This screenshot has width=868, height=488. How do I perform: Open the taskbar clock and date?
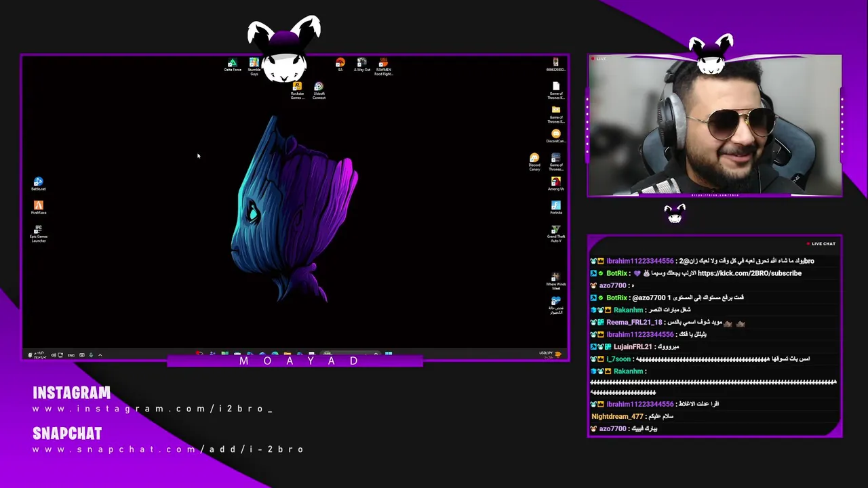(x=40, y=355)
